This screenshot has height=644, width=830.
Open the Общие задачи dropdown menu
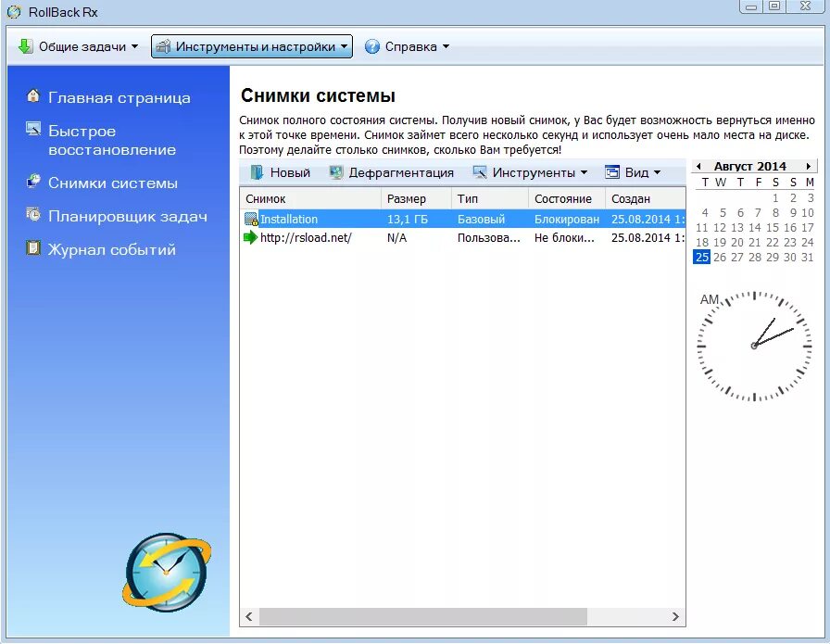79,46
